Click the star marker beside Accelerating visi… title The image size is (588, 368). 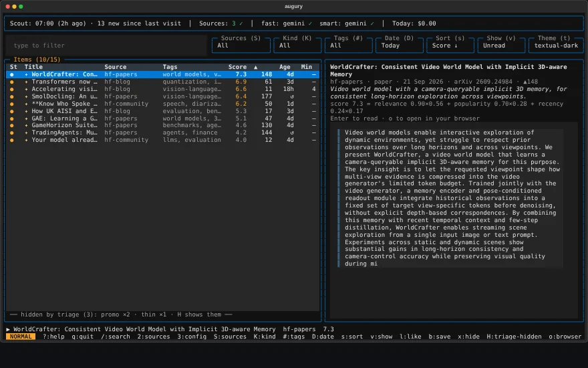coord(26,89)
